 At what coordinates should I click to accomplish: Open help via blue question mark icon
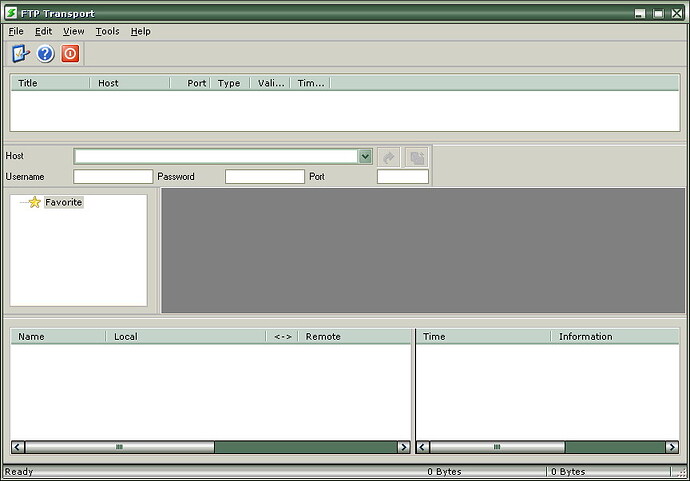point(45,54)
